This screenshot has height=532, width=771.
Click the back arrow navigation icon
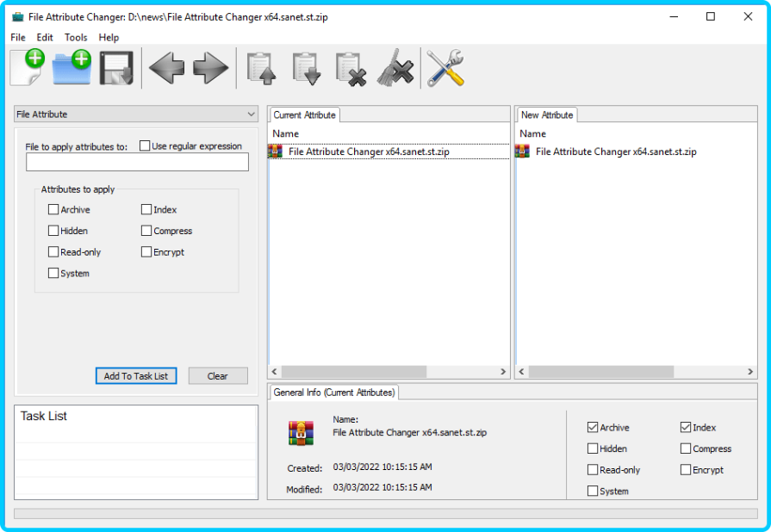(x=165, y=67)
